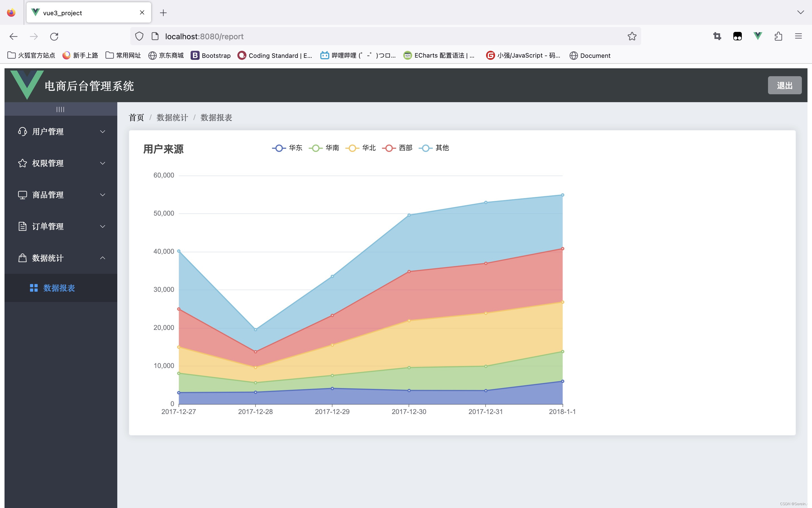The height and width of the screenshot is (508, 812).
Task: Click the 2018-1-1 x-axis label
Action: tap(562, 411)
